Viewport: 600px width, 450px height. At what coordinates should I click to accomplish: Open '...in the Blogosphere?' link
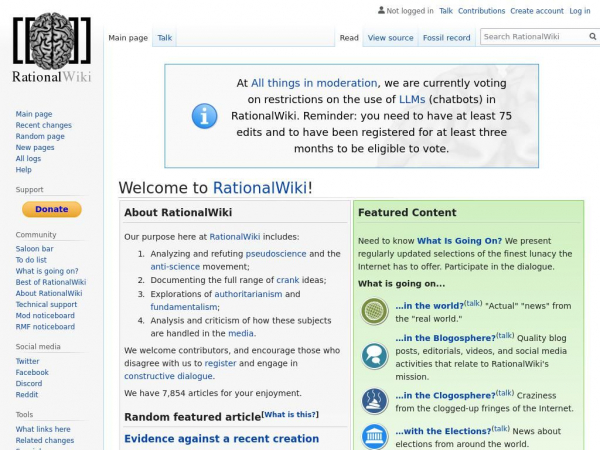[x=445, y=338]
